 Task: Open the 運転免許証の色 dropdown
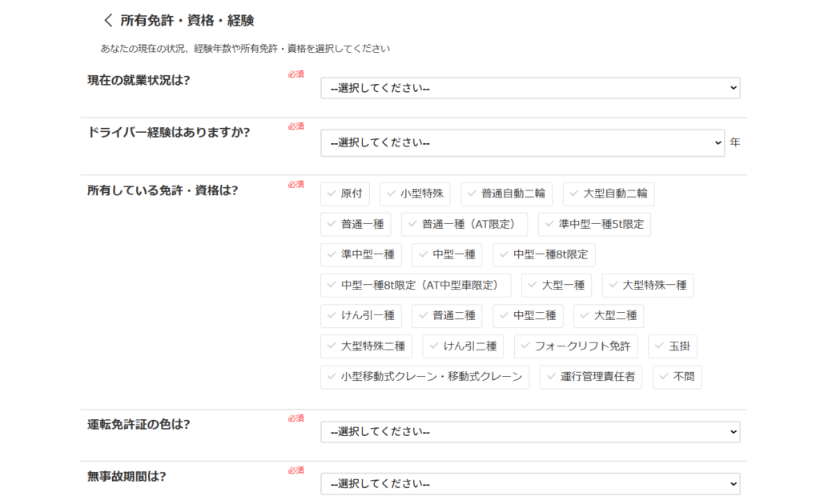point(529,432)
